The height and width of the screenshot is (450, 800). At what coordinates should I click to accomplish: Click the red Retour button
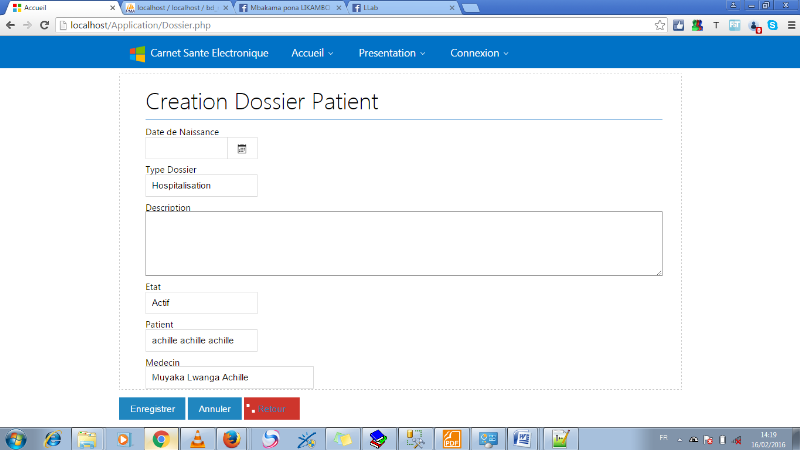tap(272, 409)
